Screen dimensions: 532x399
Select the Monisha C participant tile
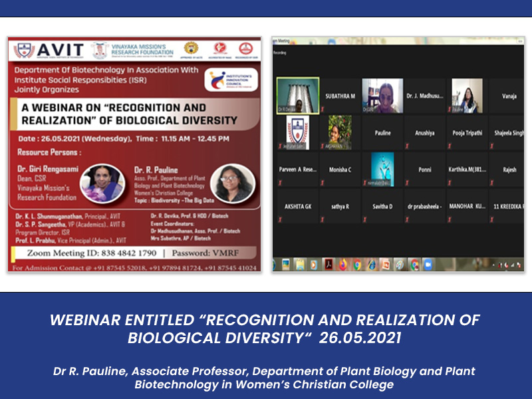[x=340, y=170]
